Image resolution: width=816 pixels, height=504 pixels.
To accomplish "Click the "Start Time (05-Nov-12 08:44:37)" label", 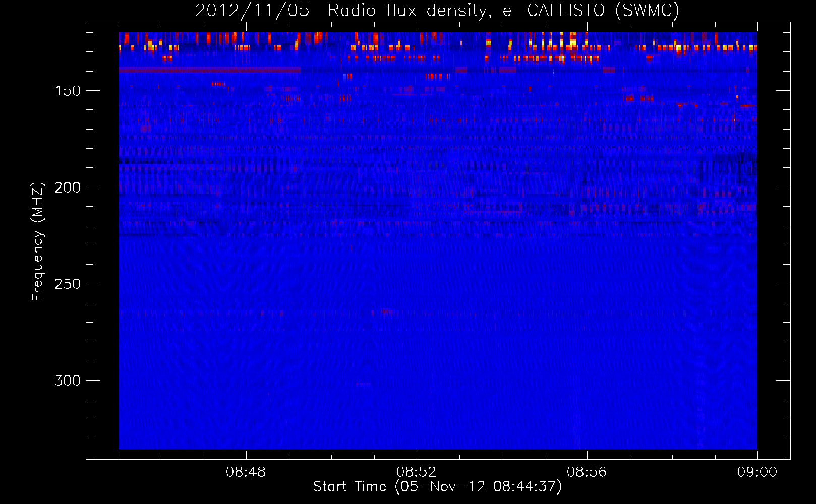I will [x=437, y=487].
